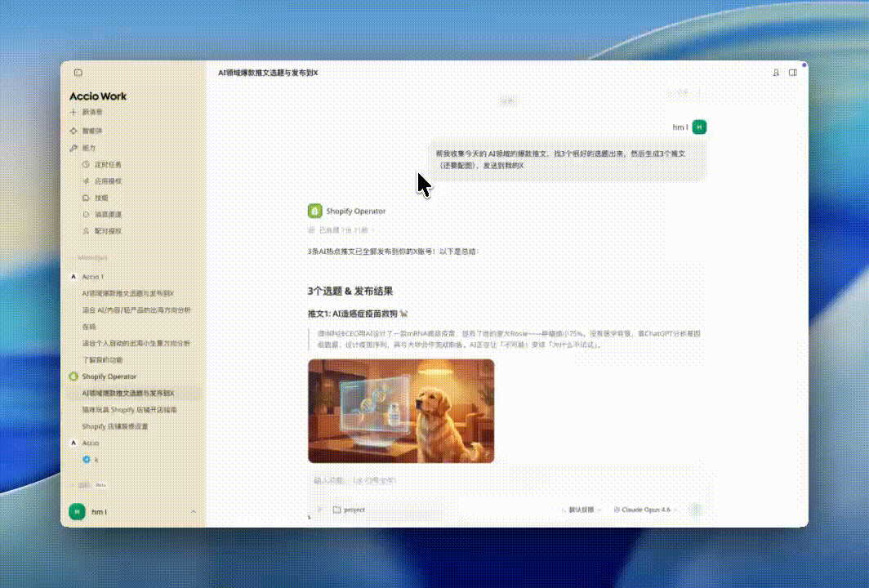Screen dimensions: 869x588
Task: Click the user profile icon in header
Action: click(776, 73)
